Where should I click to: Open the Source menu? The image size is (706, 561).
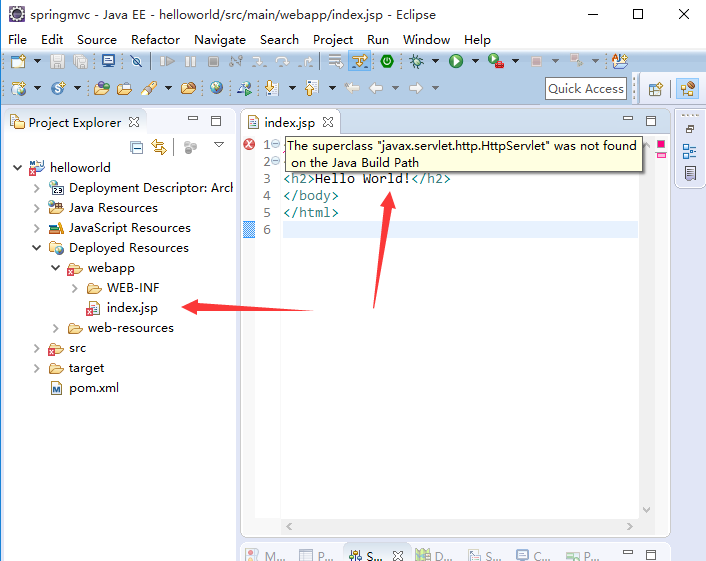[x=97, y=40]
